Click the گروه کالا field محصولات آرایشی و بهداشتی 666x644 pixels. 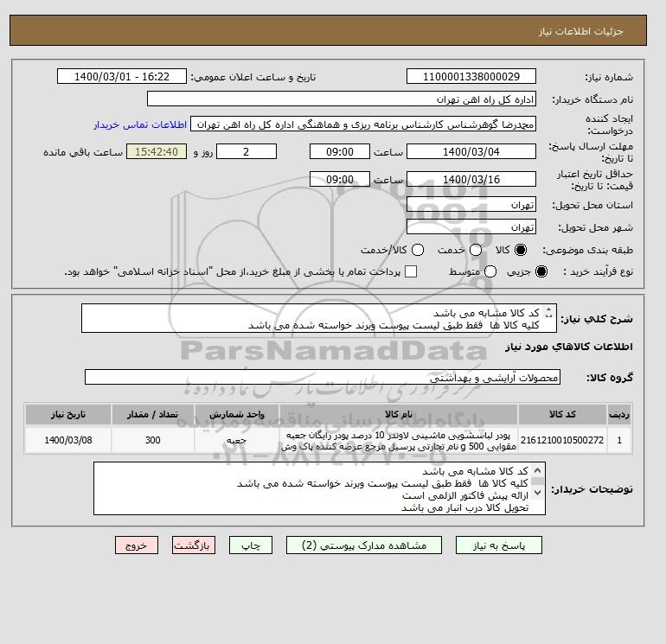(x=323, y=377)
